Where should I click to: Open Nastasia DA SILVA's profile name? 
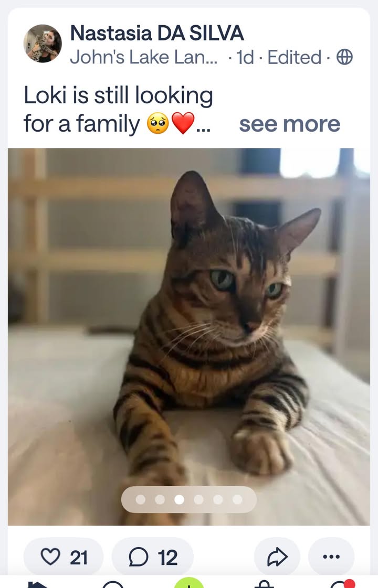tap(157, 33)
